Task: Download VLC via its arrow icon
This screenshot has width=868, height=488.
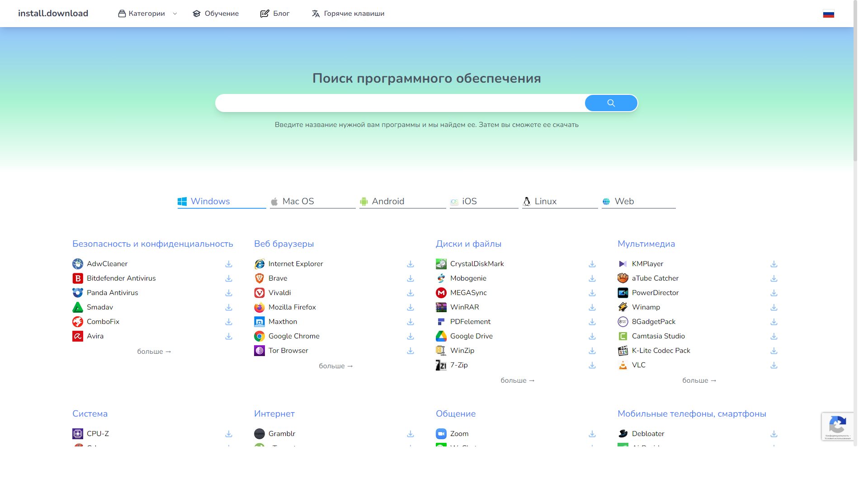Action: point(774,365)
